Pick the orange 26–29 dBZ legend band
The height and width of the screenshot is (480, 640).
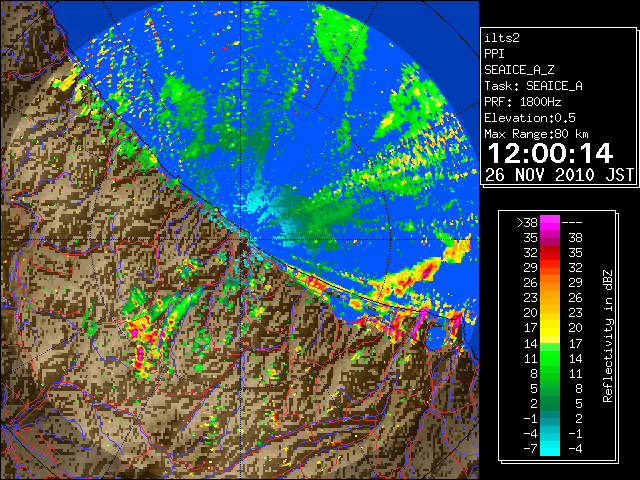(x=550, y=283)
